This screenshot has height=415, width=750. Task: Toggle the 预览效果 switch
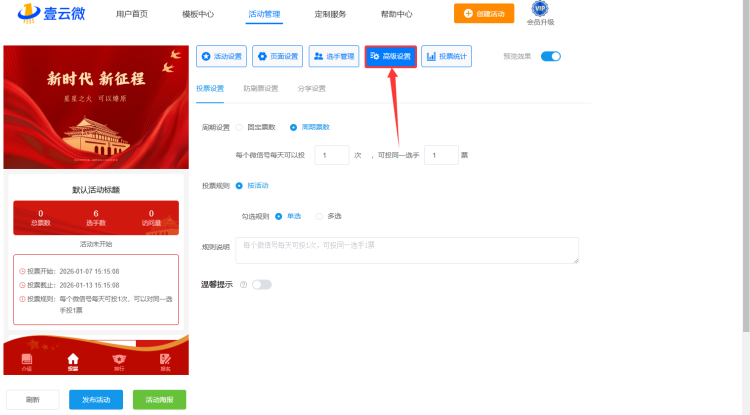tap(551, 57)
